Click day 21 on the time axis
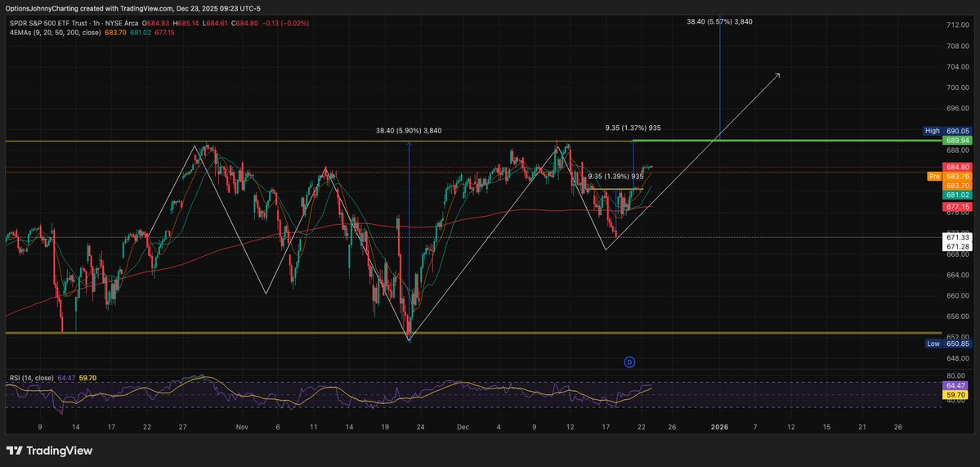 tap(862, 427)
